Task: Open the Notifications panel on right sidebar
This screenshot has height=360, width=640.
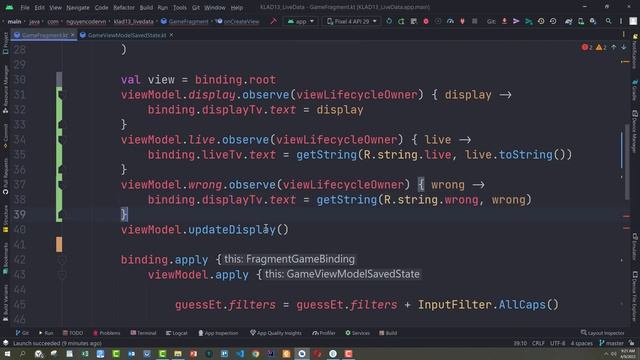Action: (635, 51)
